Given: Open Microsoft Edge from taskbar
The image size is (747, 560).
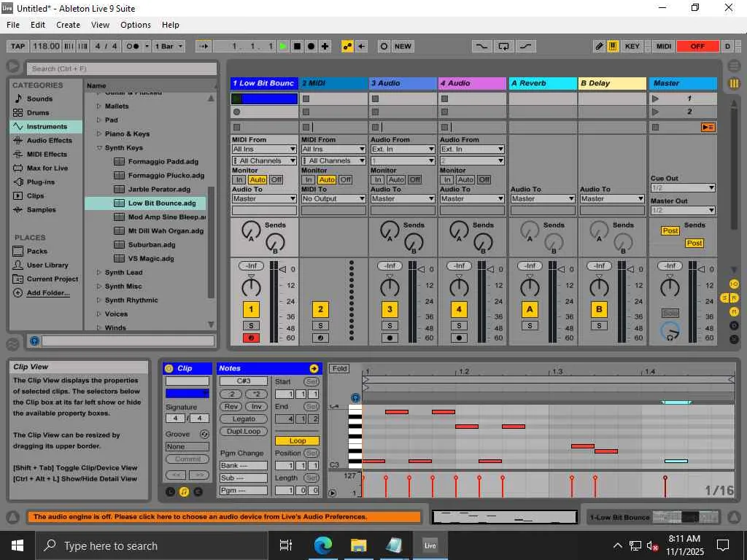Looking at the screenshot, I should click(322, 545).
